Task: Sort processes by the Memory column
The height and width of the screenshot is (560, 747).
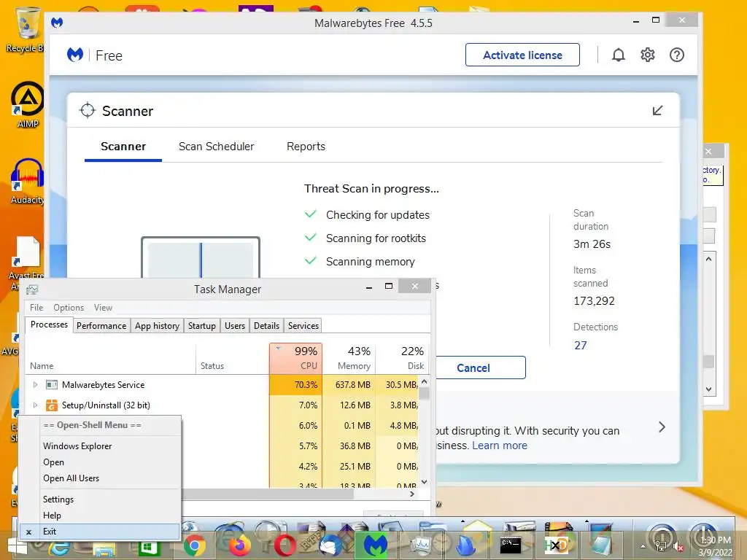Action: click(349, 358)
